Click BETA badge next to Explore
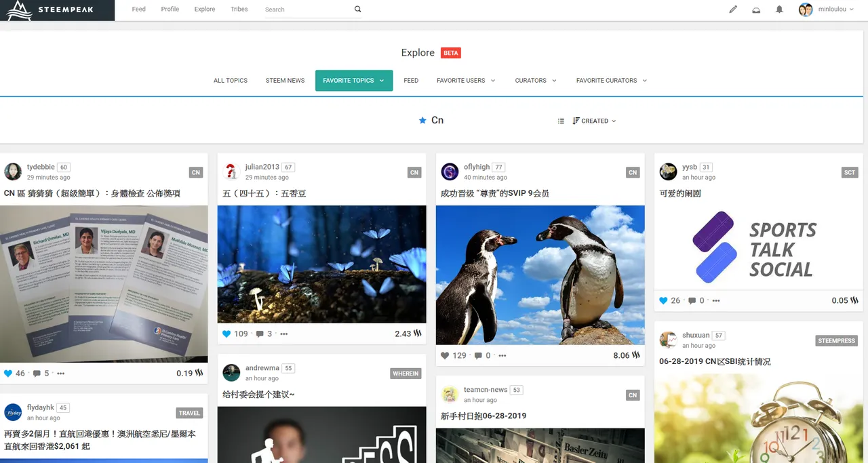This screenshot has height=463, width=868. 451,52
